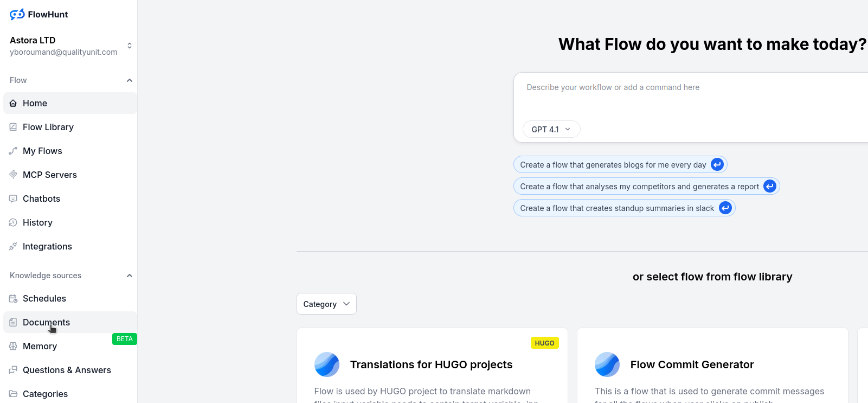Click the Flow Library icon
Viewport: 868px width, 403px height.
click(13, 127)
